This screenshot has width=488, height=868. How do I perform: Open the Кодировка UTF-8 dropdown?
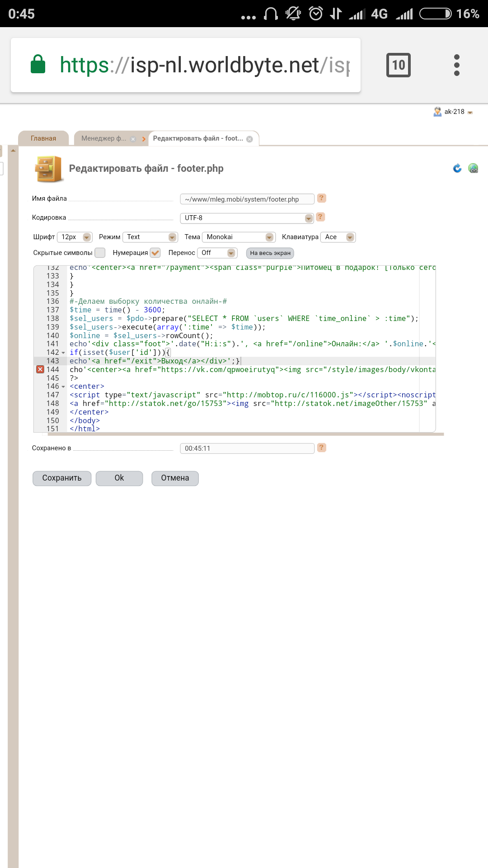(x=246, y=218)
